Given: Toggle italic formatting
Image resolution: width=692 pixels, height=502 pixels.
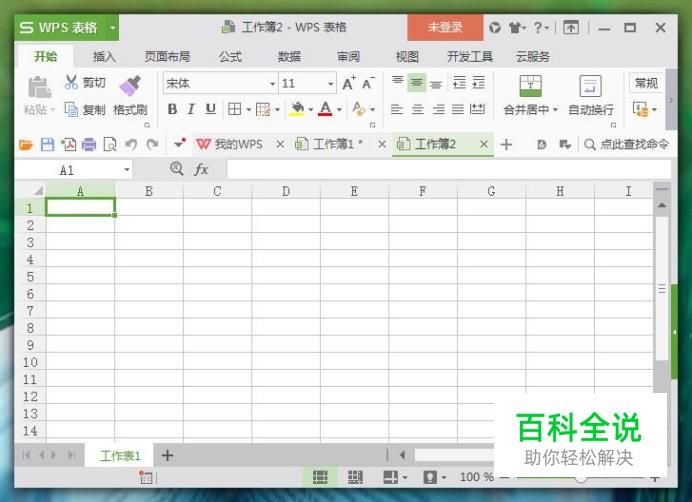Looking at the screenshot, I should [191, 109].
